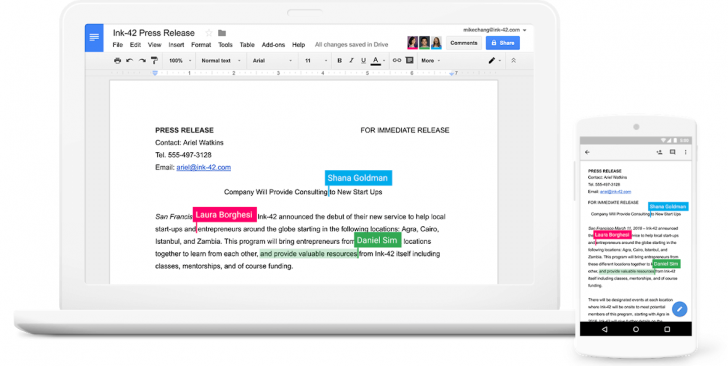728x366 pixels.
Task: Open the blue Docs home icon
Action: click(x=94, y=38)
